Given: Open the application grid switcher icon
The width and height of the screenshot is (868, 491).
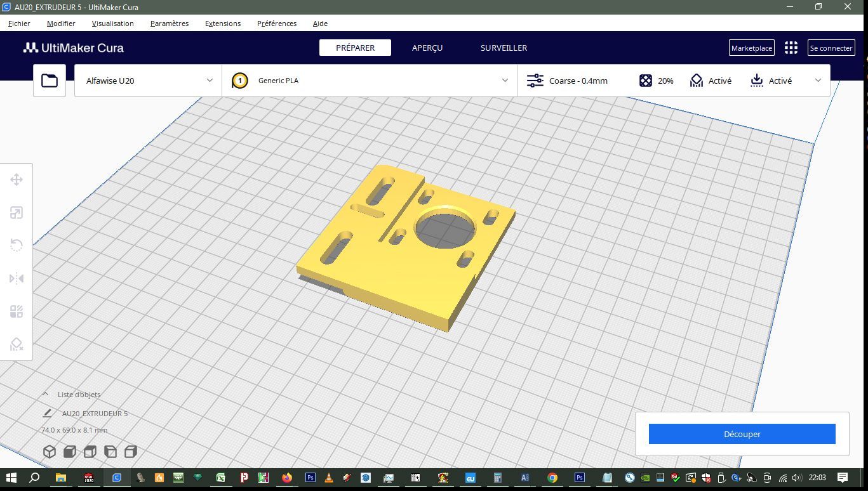Looking at the screenshot, I should (x=791, y=48).
